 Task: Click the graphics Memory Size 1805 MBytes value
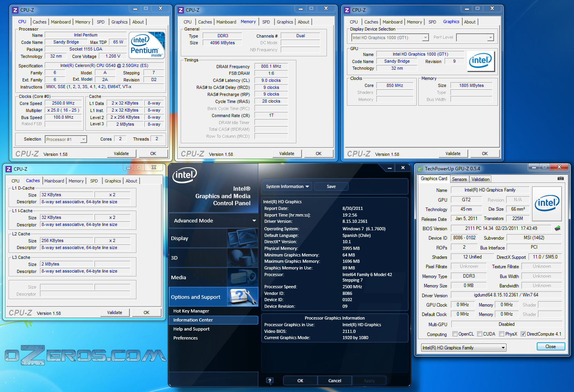click(471, 85)
